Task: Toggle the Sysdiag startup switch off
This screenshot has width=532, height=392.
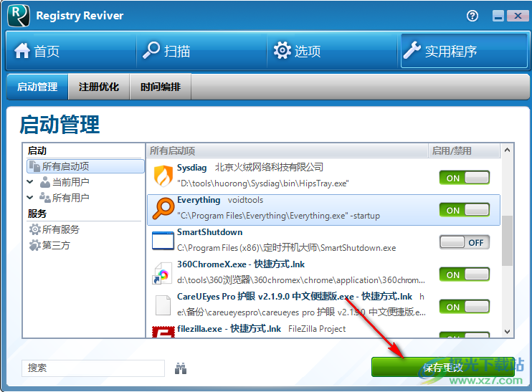Action: point(464,178)
